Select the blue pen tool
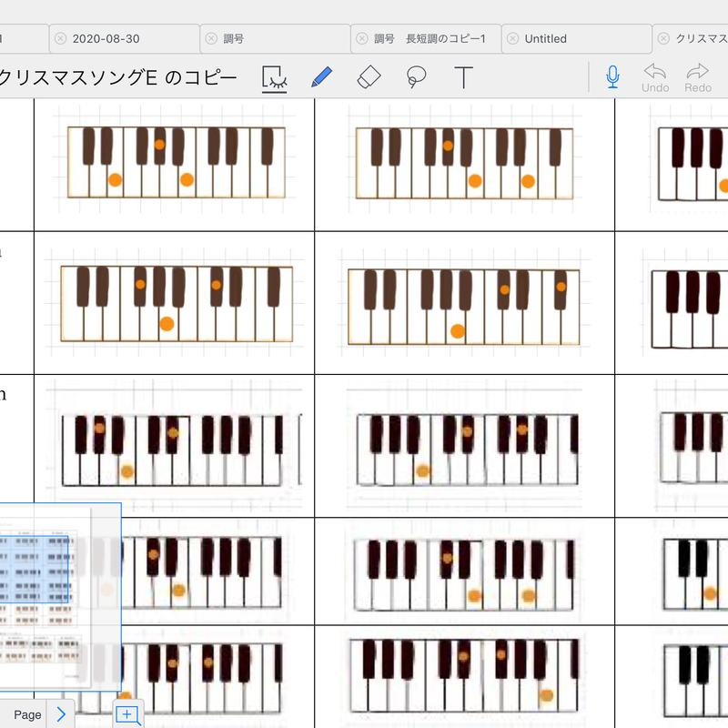 pyautogui.click(x=321, y=77)
